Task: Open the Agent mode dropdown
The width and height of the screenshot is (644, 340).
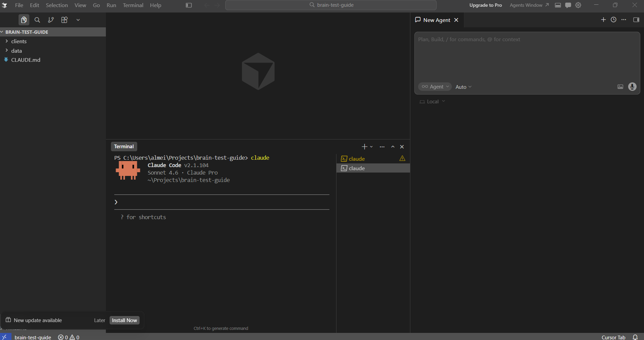Action: point(435,87)
